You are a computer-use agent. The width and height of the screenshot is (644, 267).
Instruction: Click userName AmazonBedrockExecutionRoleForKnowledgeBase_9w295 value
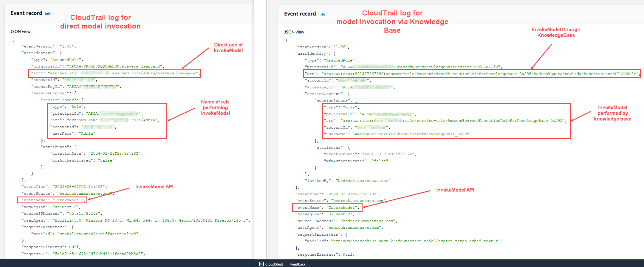[412, 134]
